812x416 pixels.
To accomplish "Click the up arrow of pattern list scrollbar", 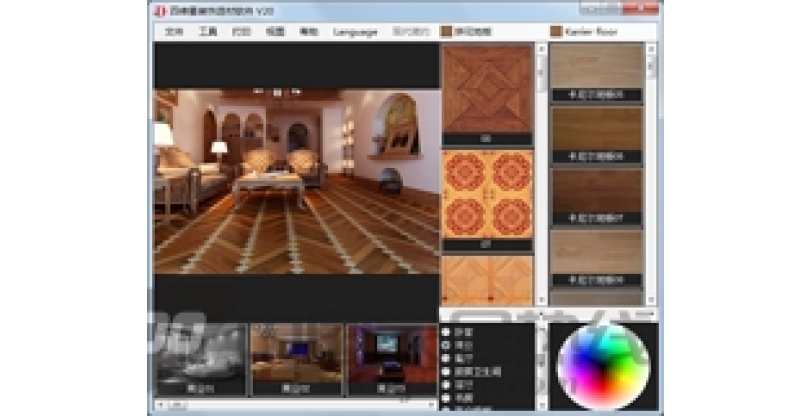I will [x=542, y=49].
